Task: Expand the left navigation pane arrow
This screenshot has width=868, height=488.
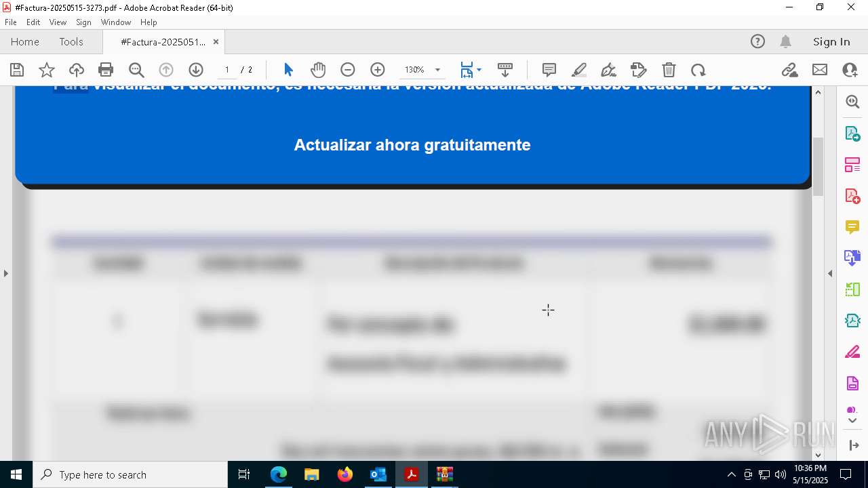Action: click(x=6, y=273)
